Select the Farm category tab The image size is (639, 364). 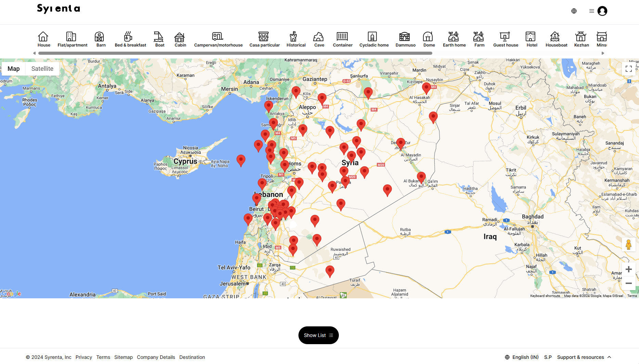(x=479, y=39)
